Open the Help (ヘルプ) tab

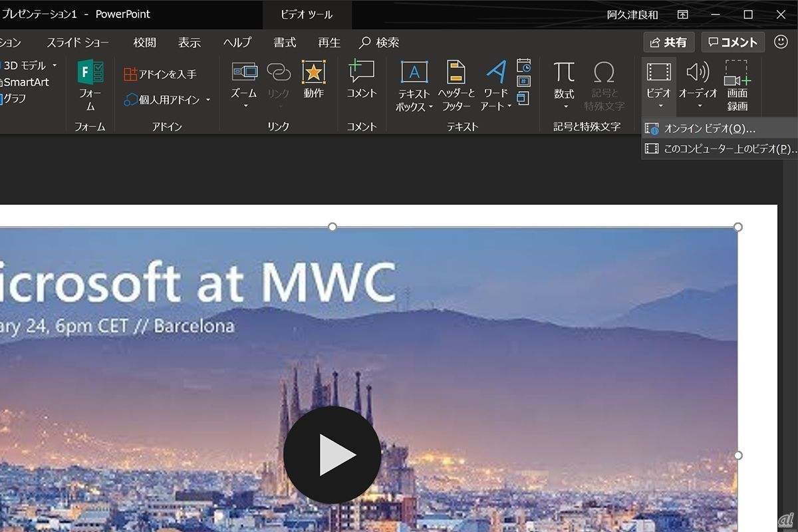(x=237, y=43)
